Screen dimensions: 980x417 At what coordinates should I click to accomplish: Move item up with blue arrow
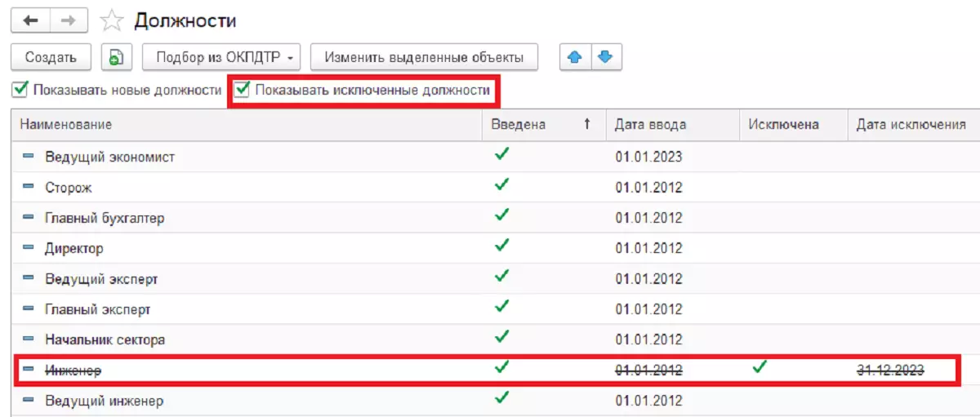(x=574, y=57)
